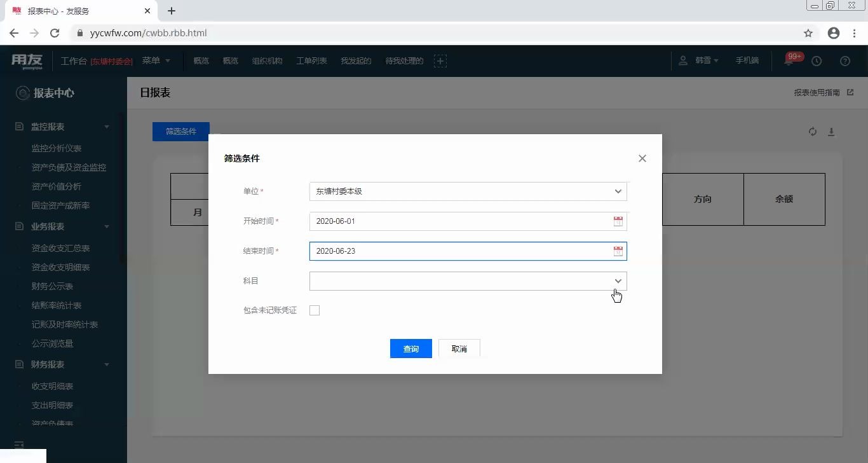Open 固定资产成新率 in sidebar
Viewport: 868px width, 463px height.
click(60, 205)
